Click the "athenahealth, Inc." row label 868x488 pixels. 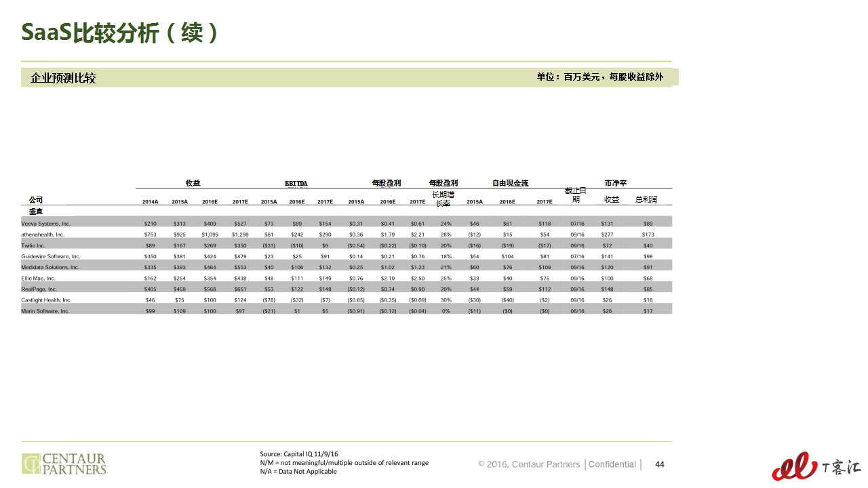pos(43,235)
